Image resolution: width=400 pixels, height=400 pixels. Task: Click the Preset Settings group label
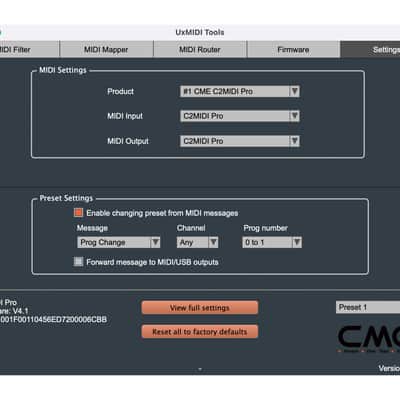(x=66, y=198)
